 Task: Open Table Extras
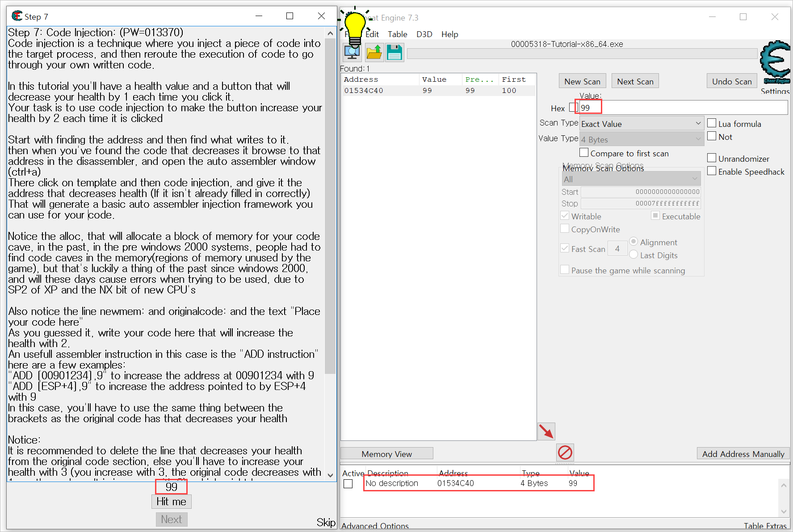click(x=765, y=526)
